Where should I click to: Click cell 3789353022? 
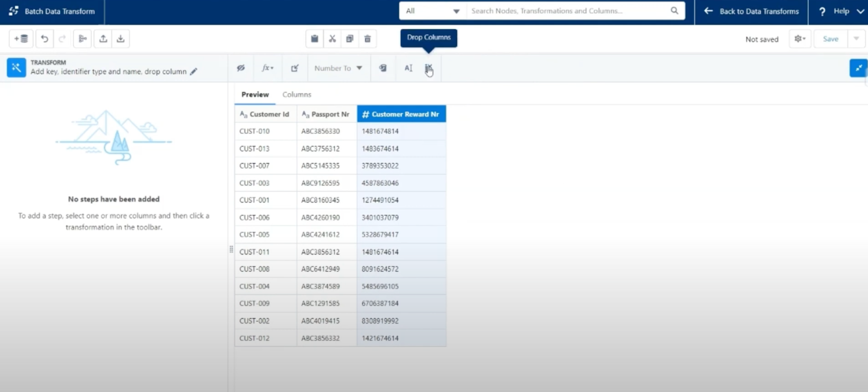[401, 166]
